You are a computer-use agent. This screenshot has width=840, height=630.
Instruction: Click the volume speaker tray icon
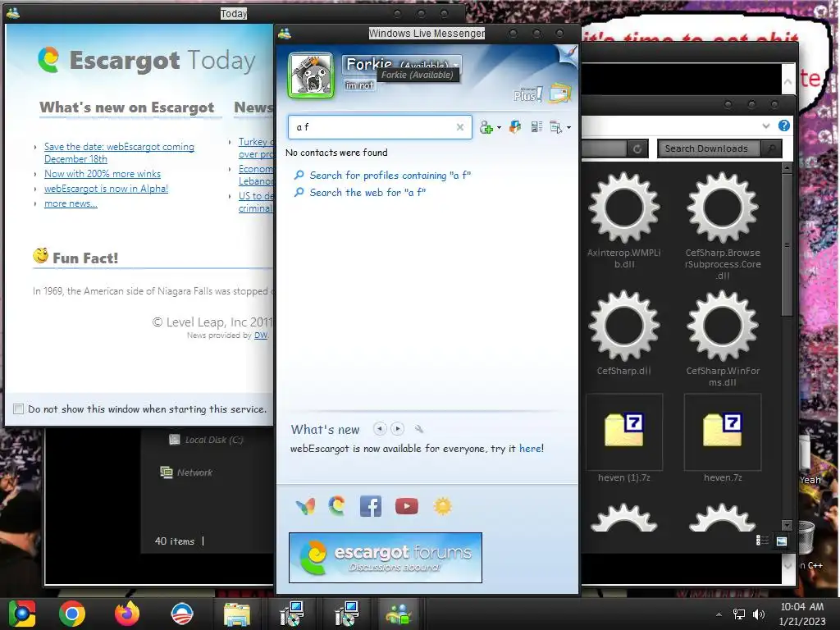coord(759,614)
